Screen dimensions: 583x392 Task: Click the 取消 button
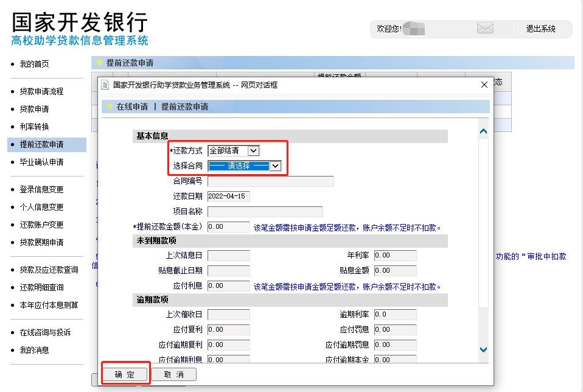[173, 374]
